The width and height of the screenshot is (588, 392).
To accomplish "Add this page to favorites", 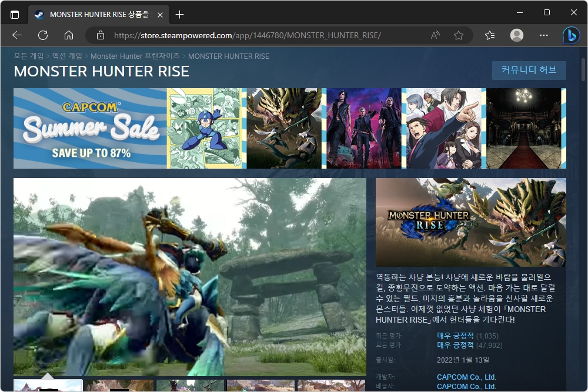I will pyautogui.click(x=458, y=35).
